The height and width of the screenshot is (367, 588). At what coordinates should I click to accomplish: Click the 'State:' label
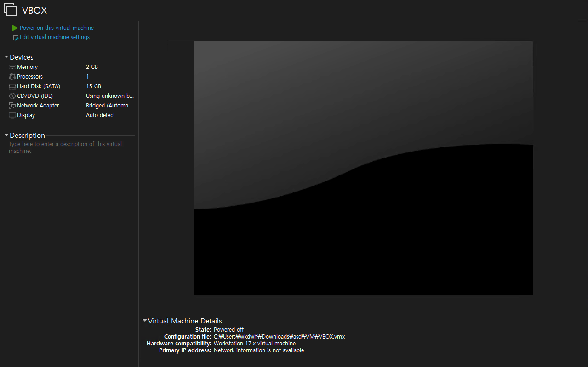point(203,330)
